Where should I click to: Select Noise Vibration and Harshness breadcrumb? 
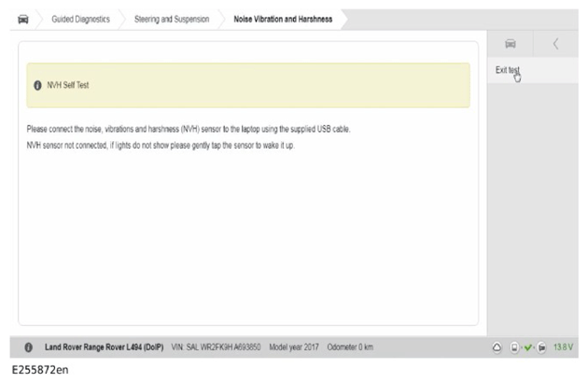[283, 19]
